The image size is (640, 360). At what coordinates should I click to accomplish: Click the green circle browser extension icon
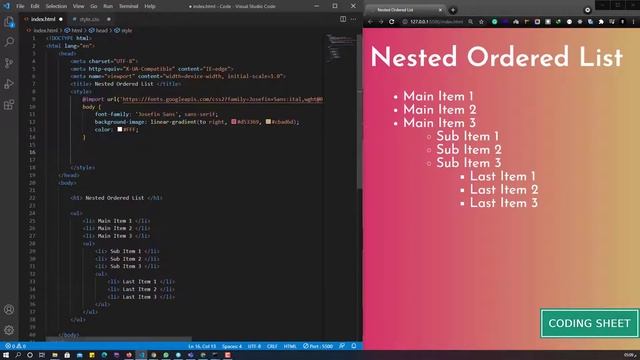494,22
